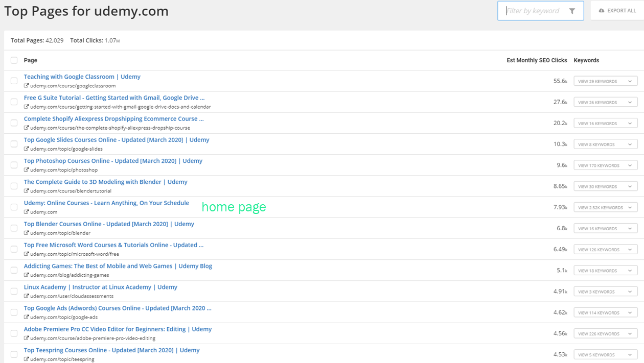
Task: Open external link icon for udemy.com/topic/microsoft-word/free
Action: pos(26,254)
